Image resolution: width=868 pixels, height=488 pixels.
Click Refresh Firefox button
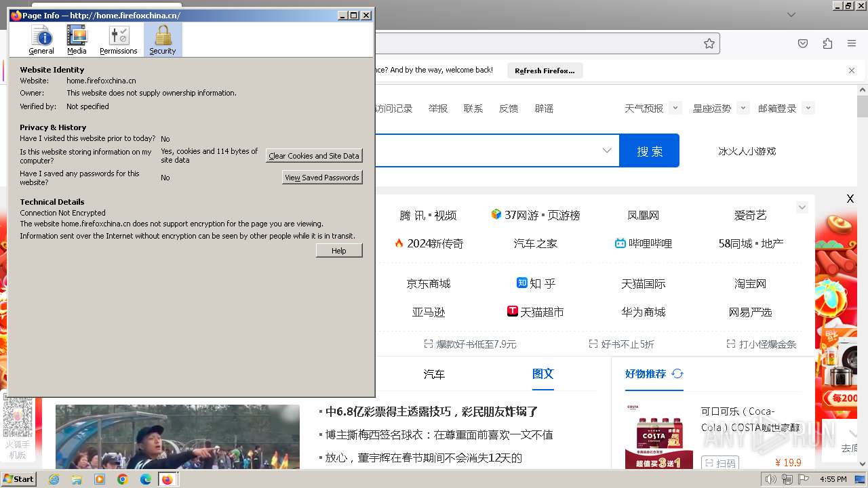(x=545, y=70)
